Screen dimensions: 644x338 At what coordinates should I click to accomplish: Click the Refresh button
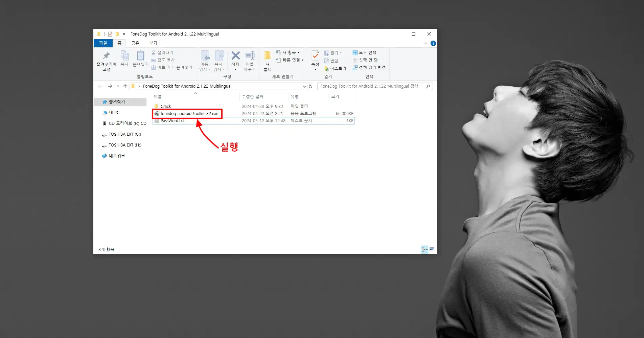310,86
